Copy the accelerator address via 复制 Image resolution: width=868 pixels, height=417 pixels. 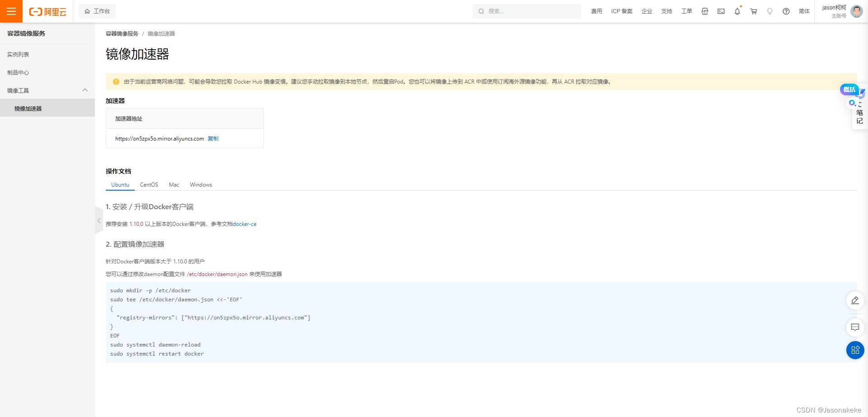click(x=213, y=139)
